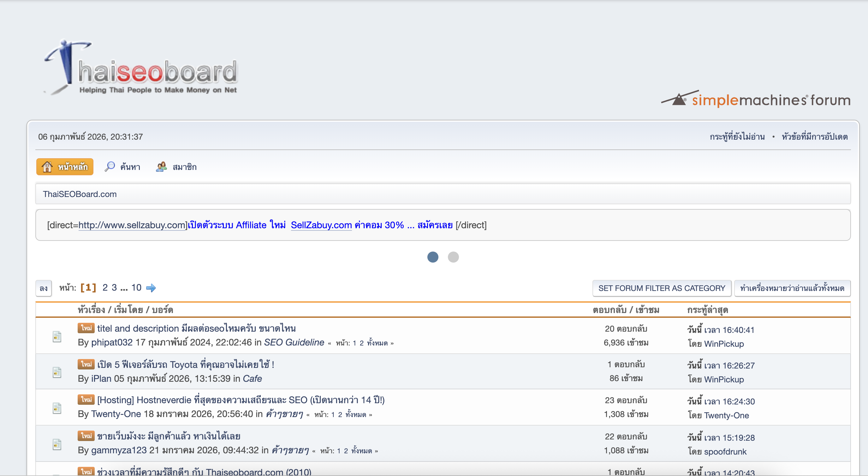
Task: Click the topic icon beside the Hostneverdie thread
Action: [57, 408]
